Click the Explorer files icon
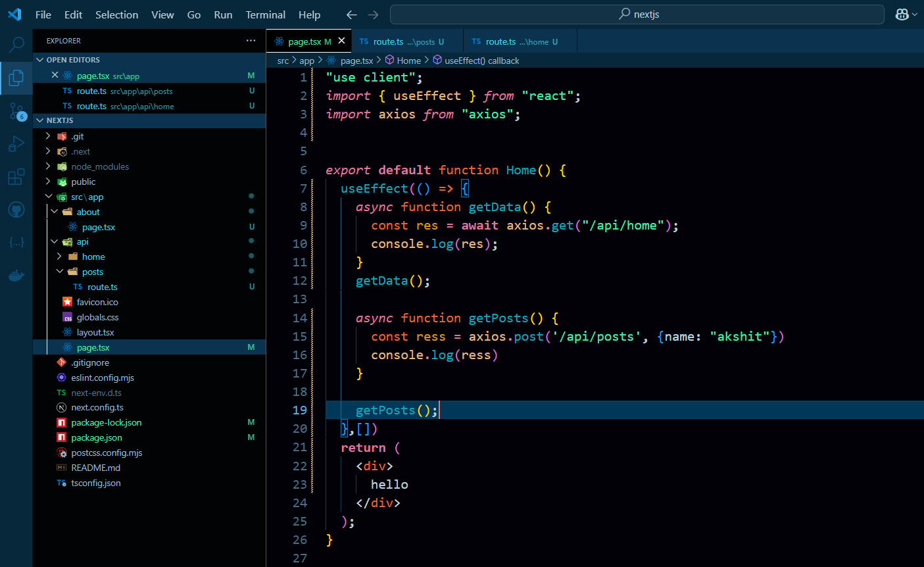The width and height of the screenshot is (924, 567). [16, 78]
